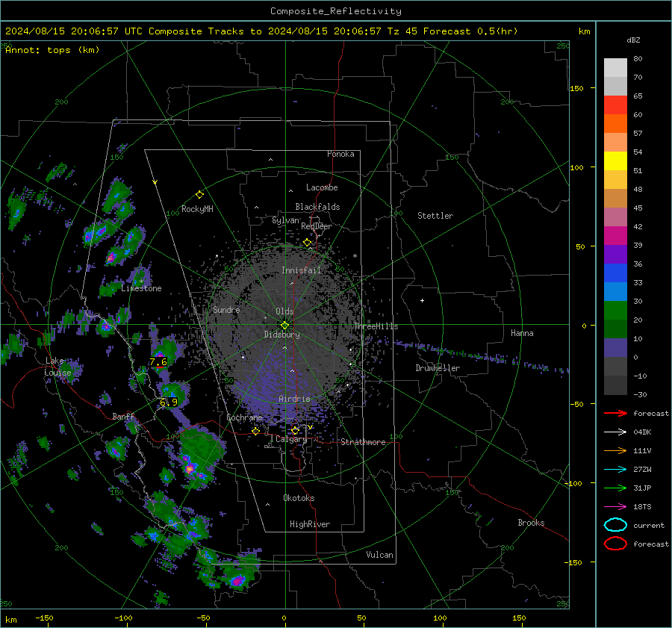Click the Drumheller town label
The image size is (672, 628).
438,368
